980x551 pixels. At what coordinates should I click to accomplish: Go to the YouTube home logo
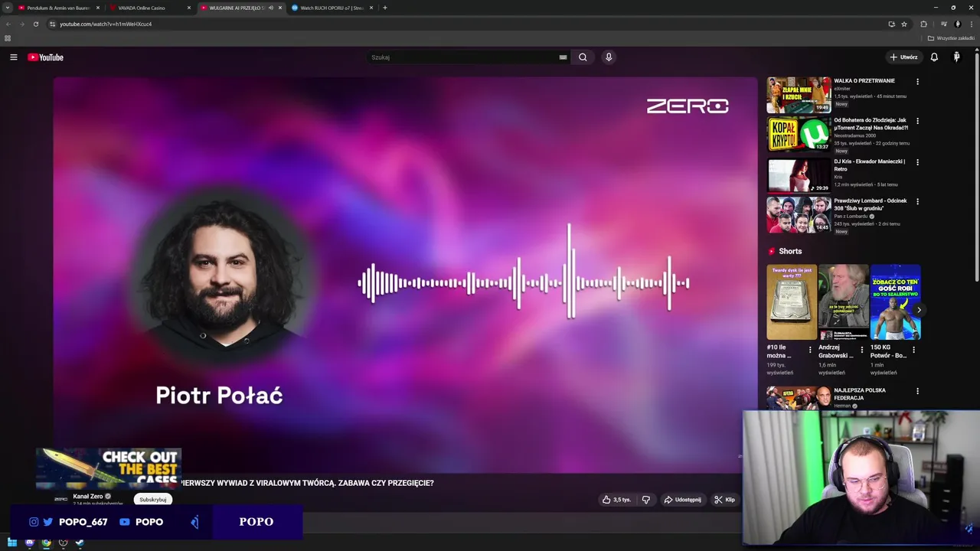[x=46, y=57]
